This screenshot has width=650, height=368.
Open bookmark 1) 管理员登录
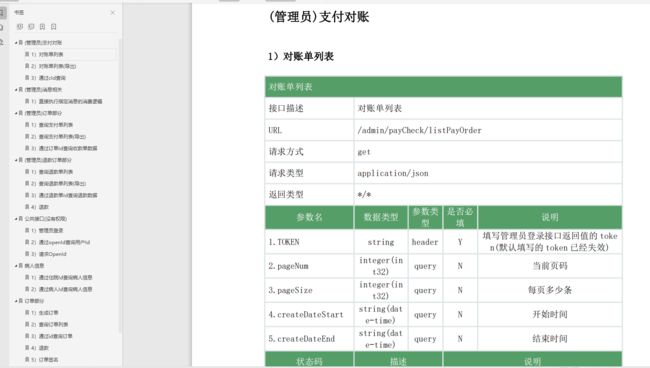(44, 230)
